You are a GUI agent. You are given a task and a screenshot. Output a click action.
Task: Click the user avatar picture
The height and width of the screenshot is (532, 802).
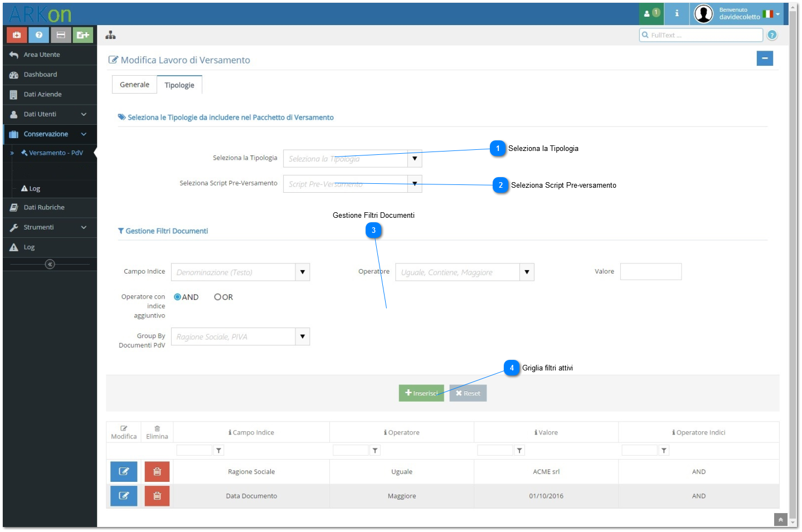pyautogui.click(x=703, y=13)
